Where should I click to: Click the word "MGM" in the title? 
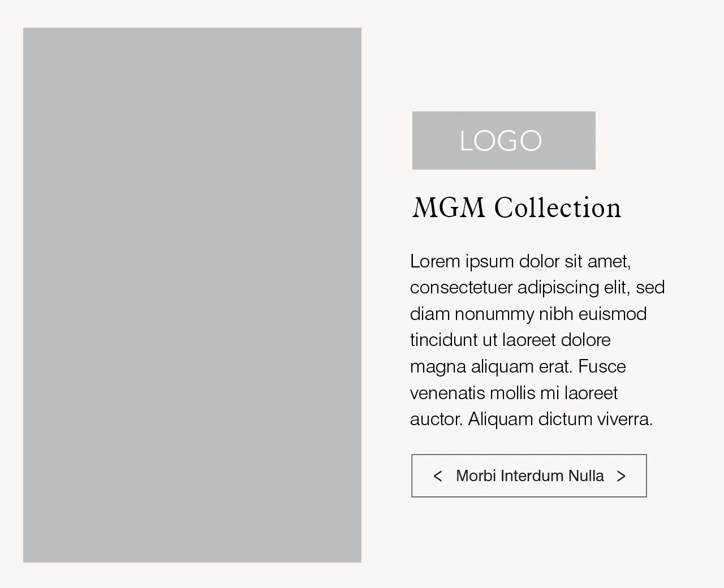tap(449, 208)
